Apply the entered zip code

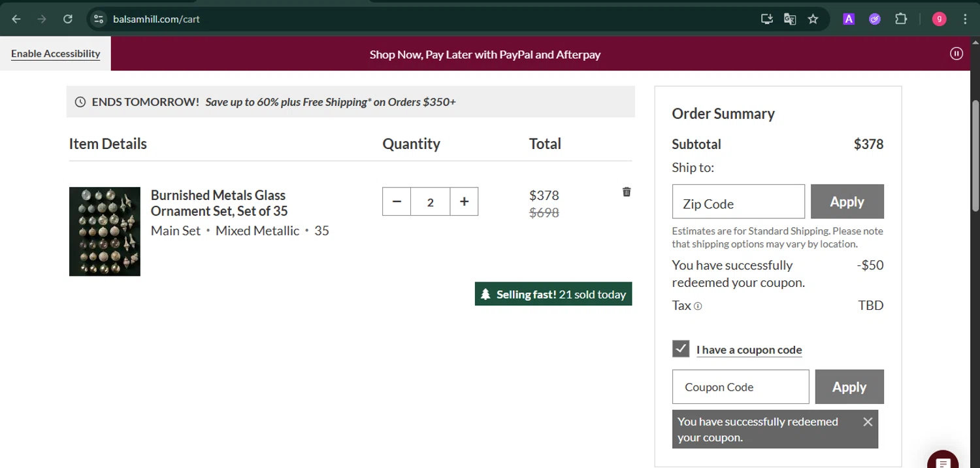click(847, 201)
